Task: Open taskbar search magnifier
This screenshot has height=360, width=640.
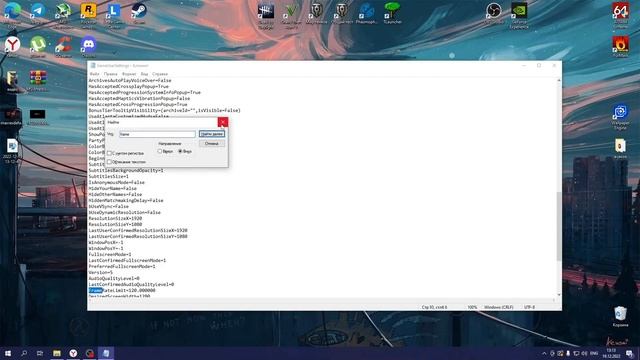Action: [24, 353]
